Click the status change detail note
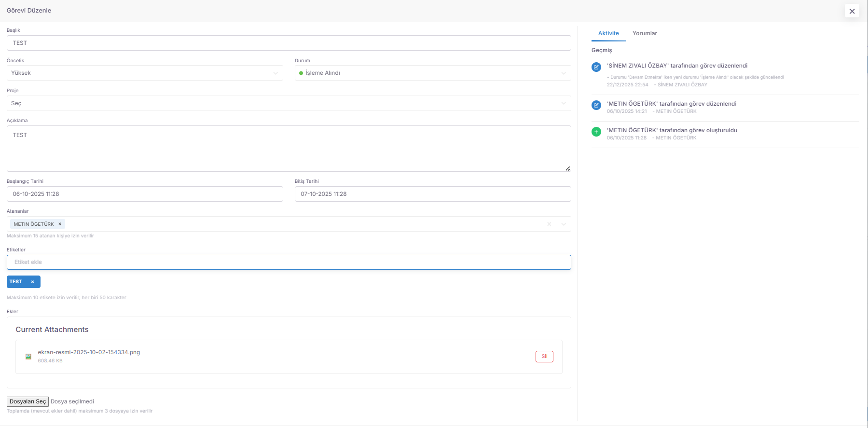This screenshot has width=868, height=428. (695, 77)
